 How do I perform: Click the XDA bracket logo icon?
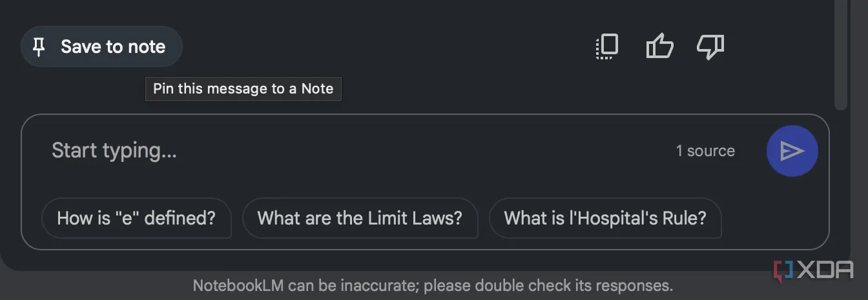783,270
